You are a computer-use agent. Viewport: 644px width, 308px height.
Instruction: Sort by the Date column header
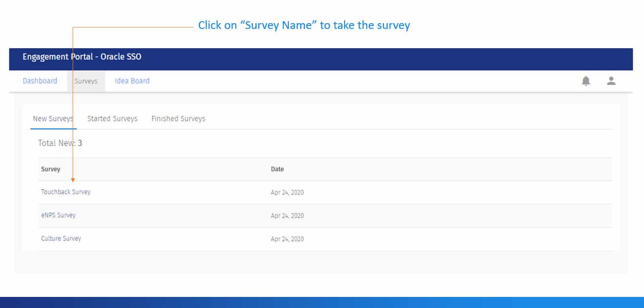(277, 169)
